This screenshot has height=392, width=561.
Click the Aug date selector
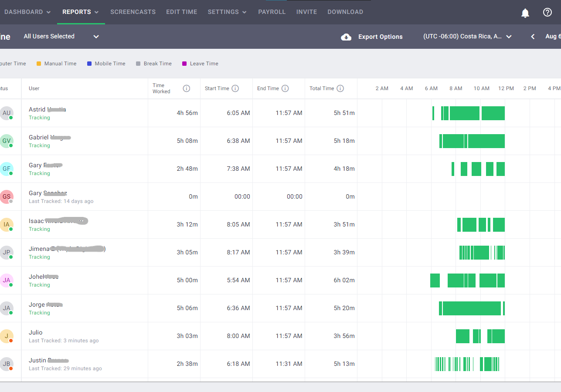click(x=553, y=37)
